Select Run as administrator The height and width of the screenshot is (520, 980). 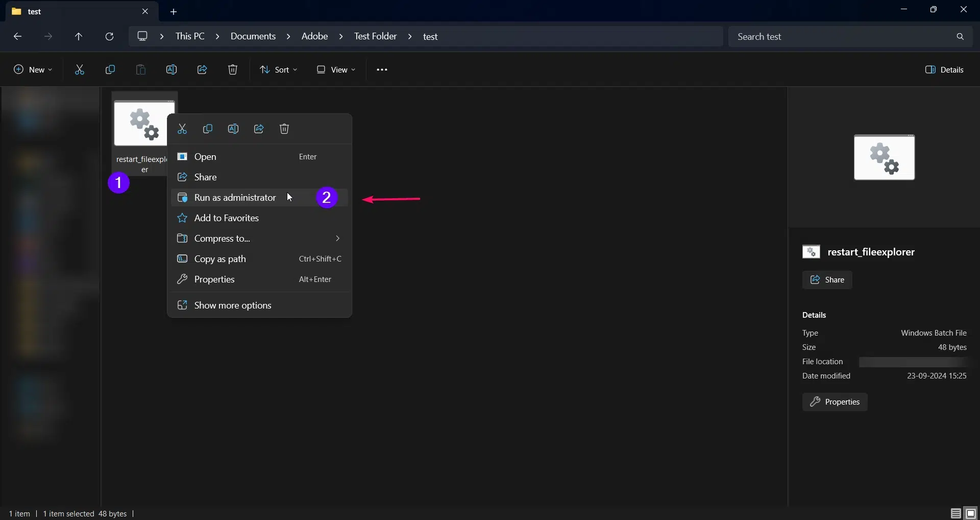click(x=259, y=198)
